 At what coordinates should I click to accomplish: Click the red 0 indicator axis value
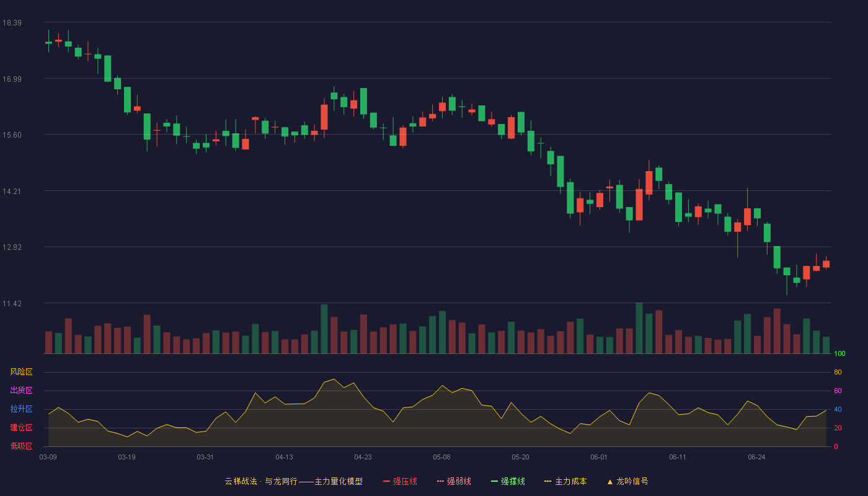(x=836, y=446)
